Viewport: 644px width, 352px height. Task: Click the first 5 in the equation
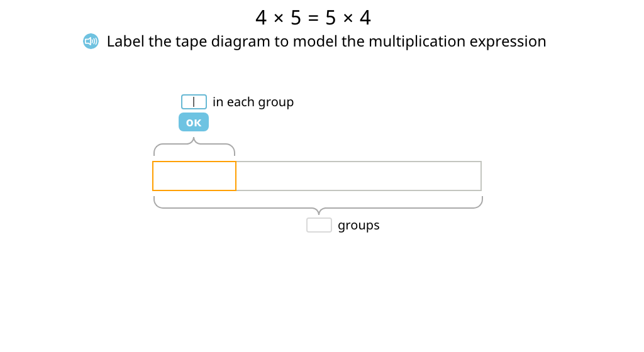[296, 18]
